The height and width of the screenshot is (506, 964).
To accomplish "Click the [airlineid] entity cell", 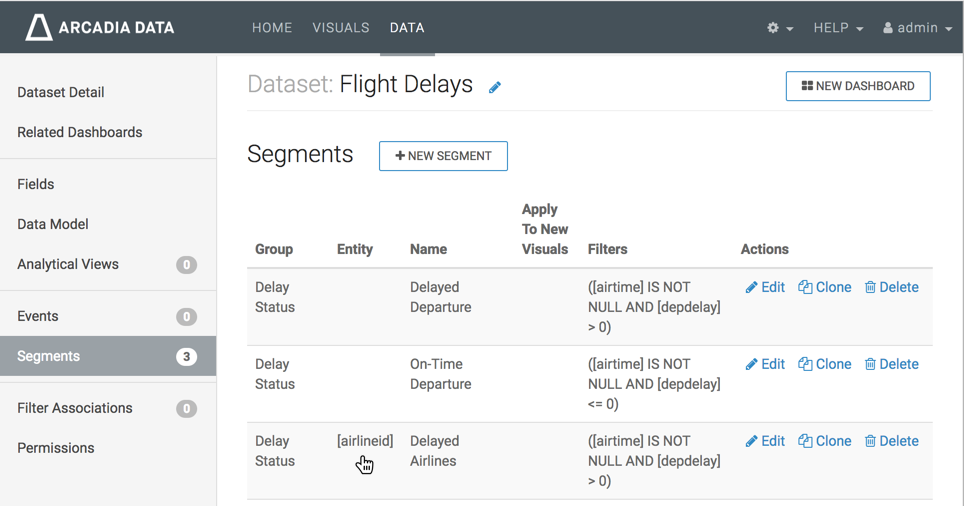I will [x=365, y=441].
